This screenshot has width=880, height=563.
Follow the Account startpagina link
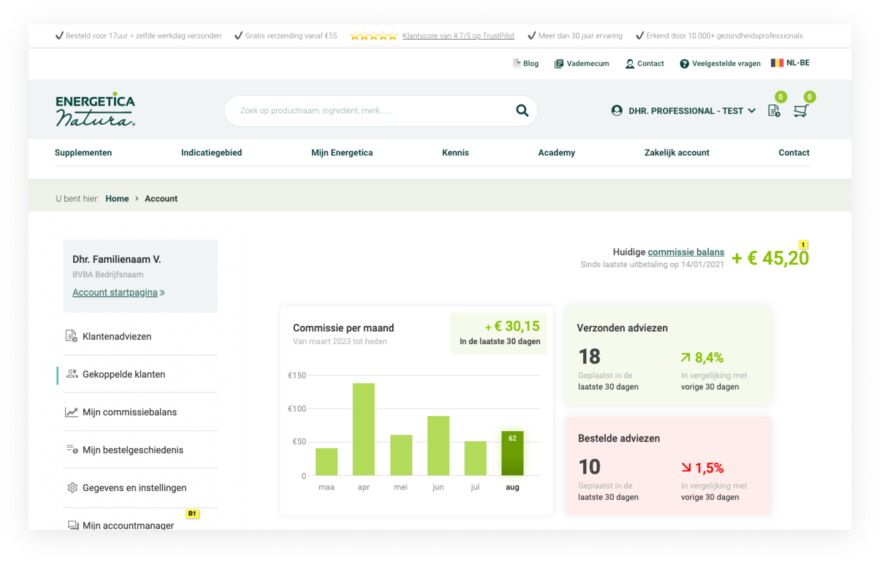tap(118, 293)
